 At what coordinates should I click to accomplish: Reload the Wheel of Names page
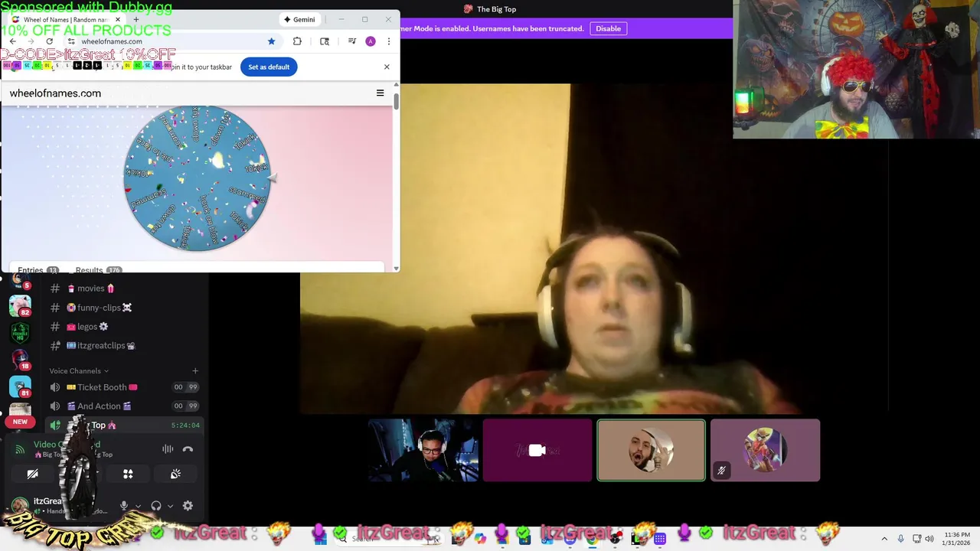50,41
